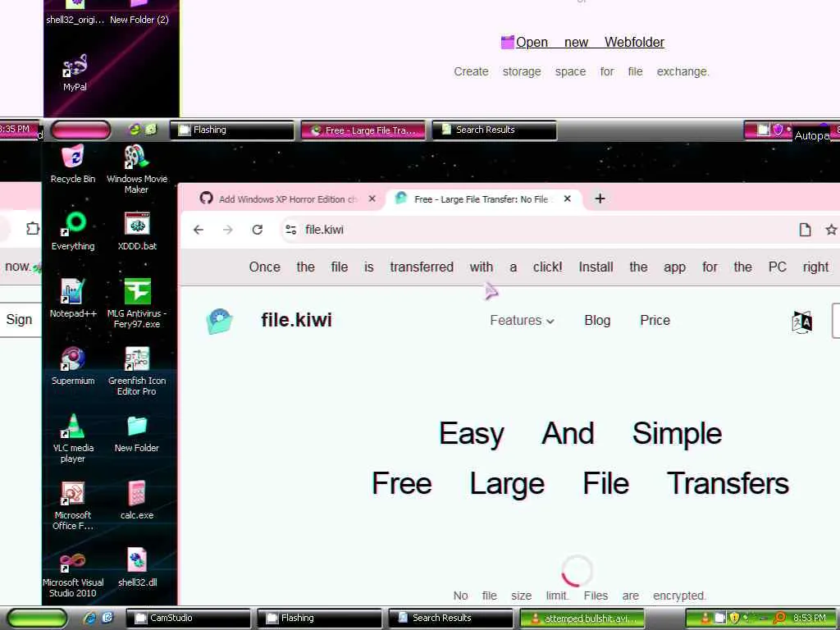Viewport: 840px width, 630px height.
Task: Click the green Start button
Action: [x=37, y=619]
